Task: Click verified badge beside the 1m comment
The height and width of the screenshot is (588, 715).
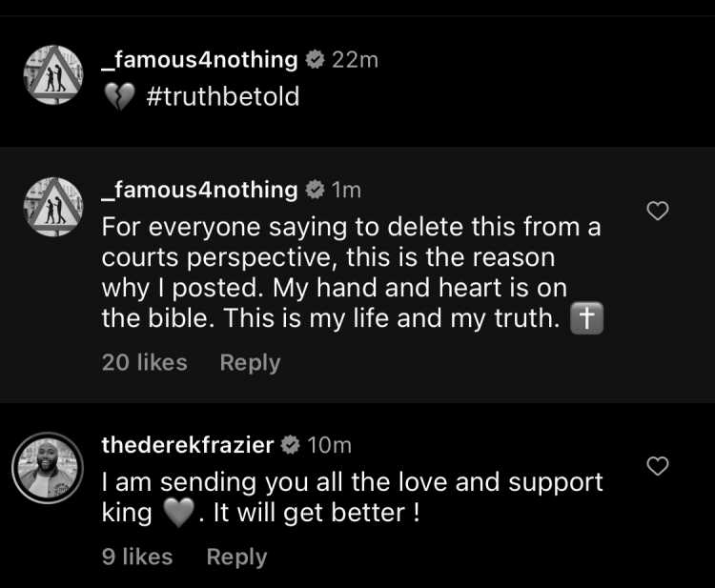Action: [x=315, y=190]
